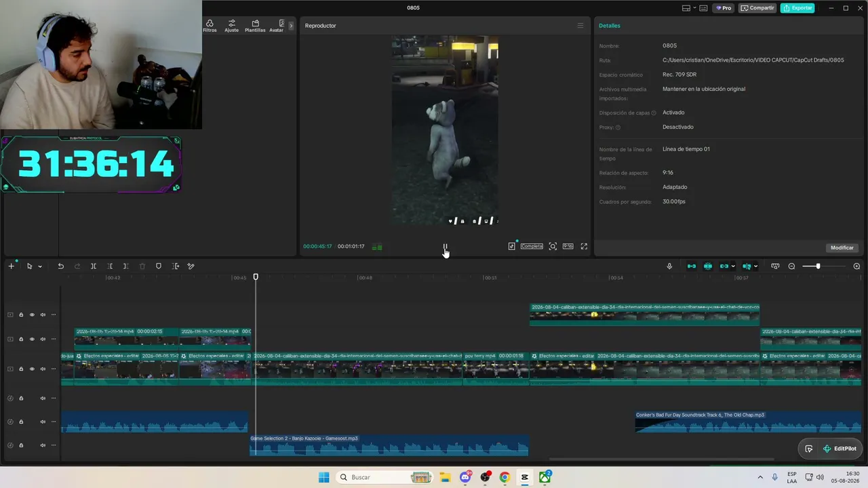Click the Modificar button

pos(842,247)
